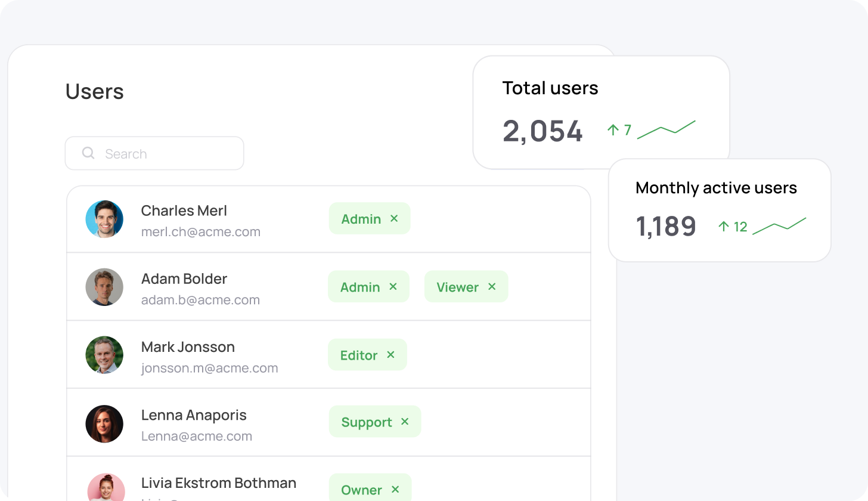
Task: Click Livia Ekstrom Bothman's avatar
Action: (106, 488)
